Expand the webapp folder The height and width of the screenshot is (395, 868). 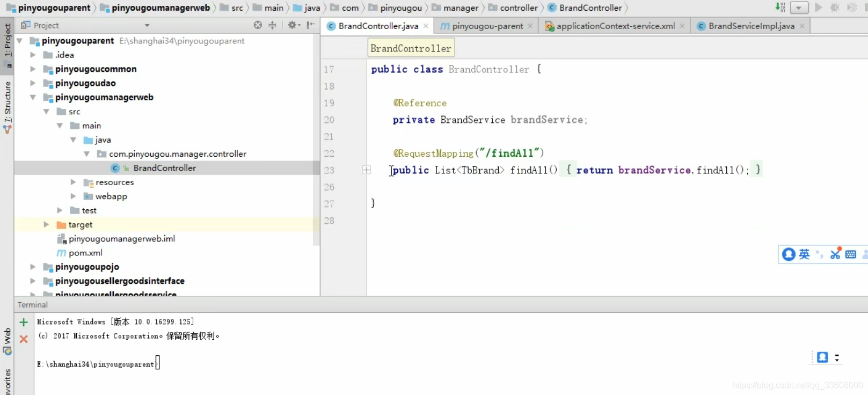click(73, 196)
